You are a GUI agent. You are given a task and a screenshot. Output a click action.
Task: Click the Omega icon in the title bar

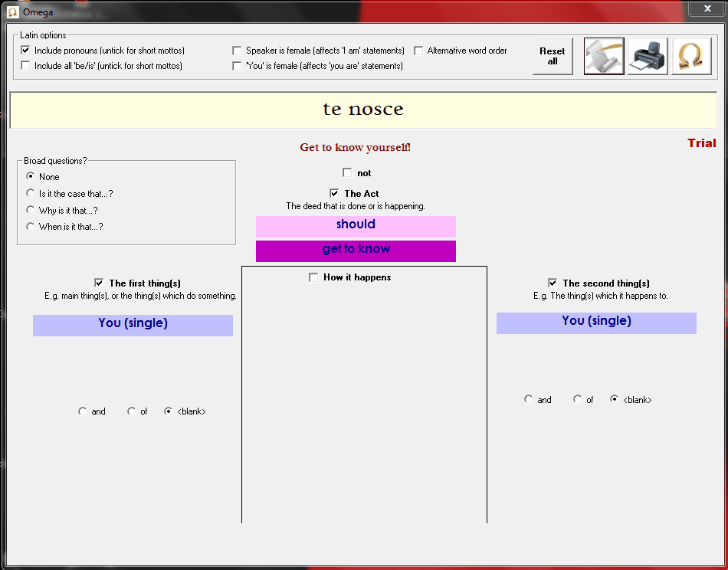[13, 12]
